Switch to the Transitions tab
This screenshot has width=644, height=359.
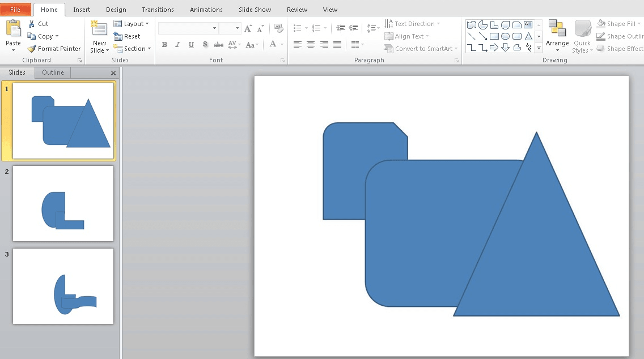click(x=158, y=10)
